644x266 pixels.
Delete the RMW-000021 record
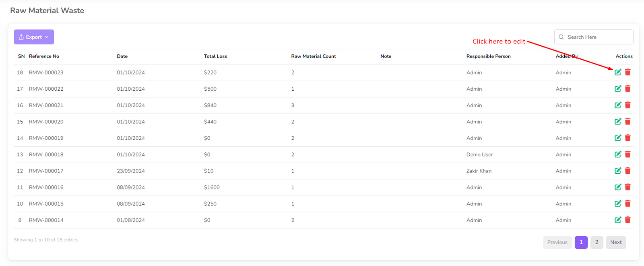(x=627, y=105)
